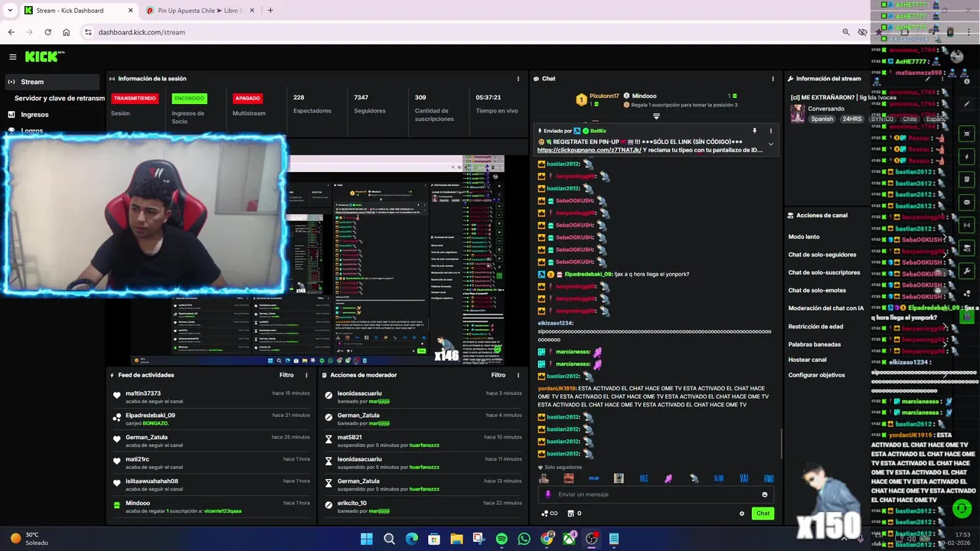The image size is (980, 551).
Task: Open the tab search dropdown arrow
Action: tap(9, 11)
